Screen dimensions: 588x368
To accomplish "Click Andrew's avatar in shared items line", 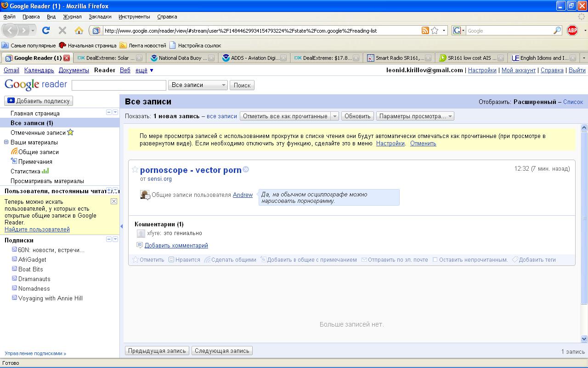I will 145,195.
